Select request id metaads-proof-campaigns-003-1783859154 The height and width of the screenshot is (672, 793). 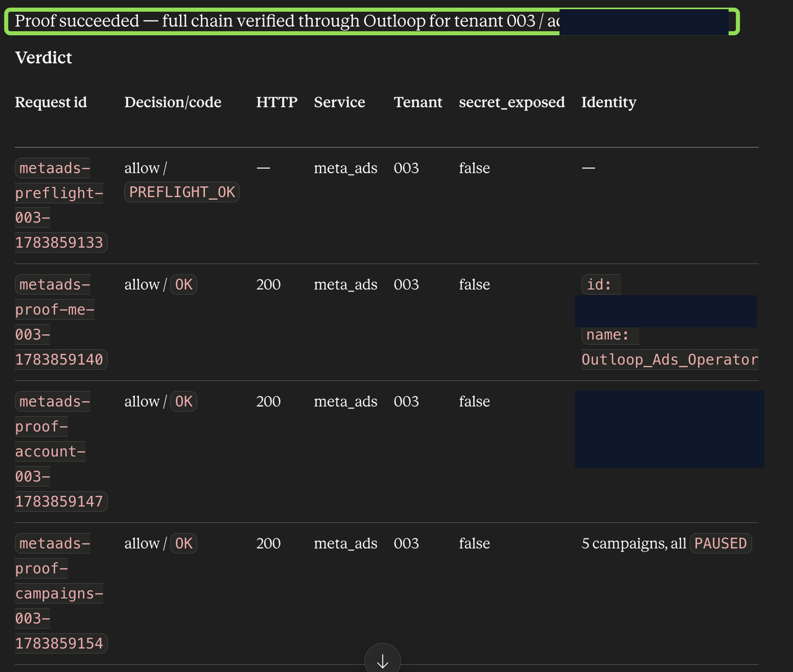tap(60, 593)
